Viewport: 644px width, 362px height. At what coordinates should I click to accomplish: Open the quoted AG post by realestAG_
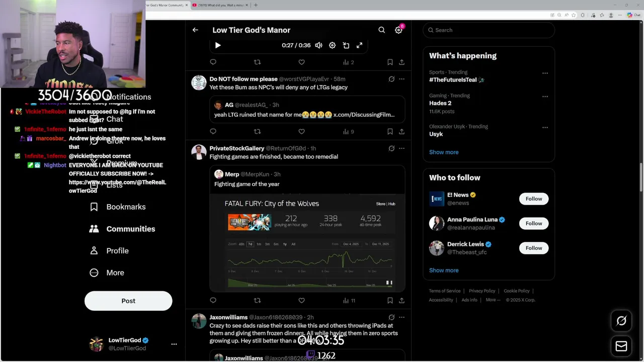click(x=307, y=109)
